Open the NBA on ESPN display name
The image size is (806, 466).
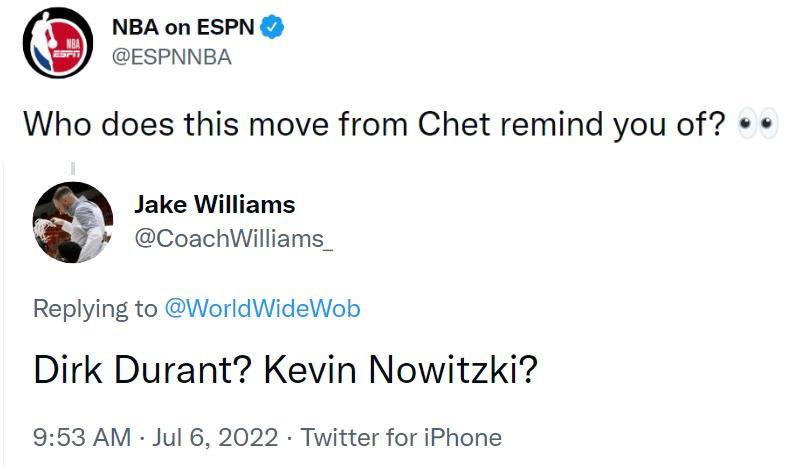click(x=192, y=28)
